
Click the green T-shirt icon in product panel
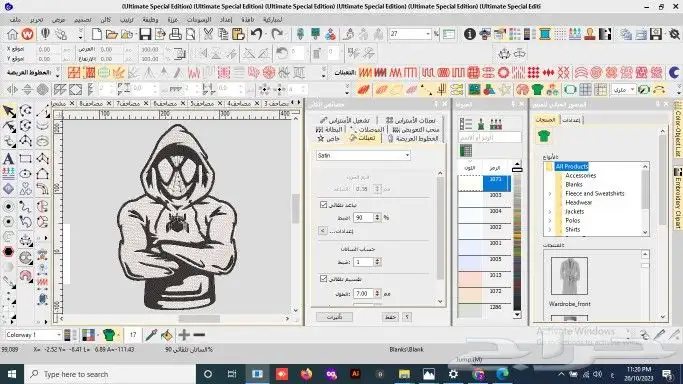pyautogui.click(x=544, y=136)
